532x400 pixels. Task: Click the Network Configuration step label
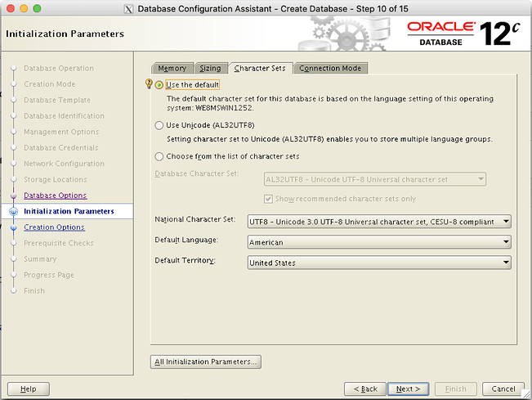click(64, 164)
